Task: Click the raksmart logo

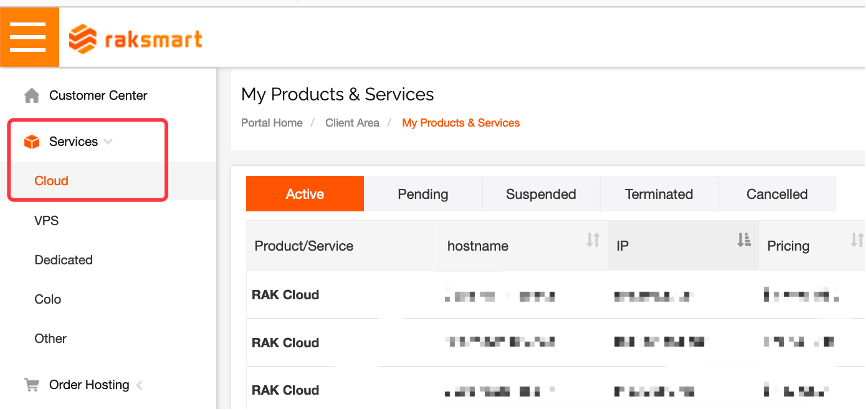Action: point(135,39)
